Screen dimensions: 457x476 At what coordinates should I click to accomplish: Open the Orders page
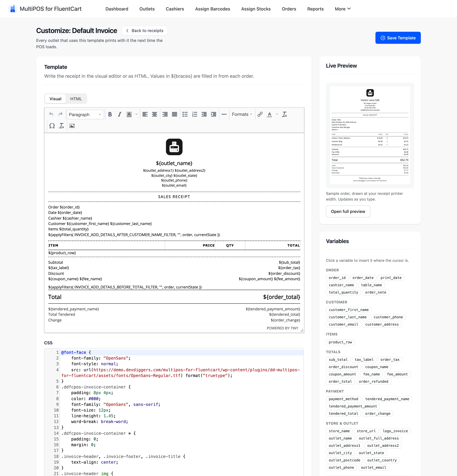(x=289, y=9)
